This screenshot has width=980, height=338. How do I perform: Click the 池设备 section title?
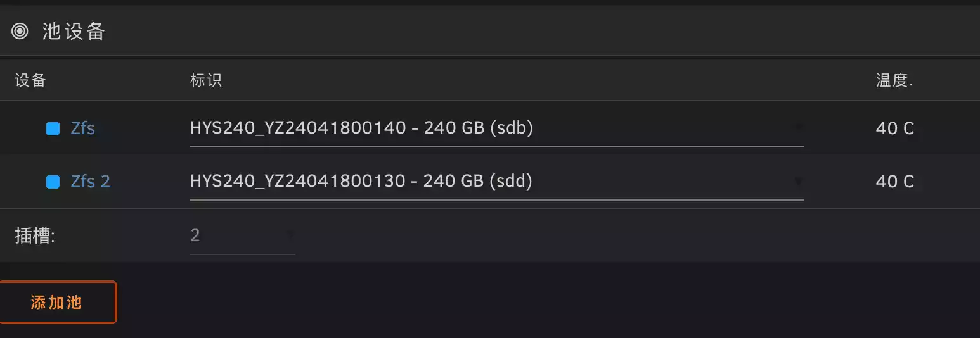[74, 31]
